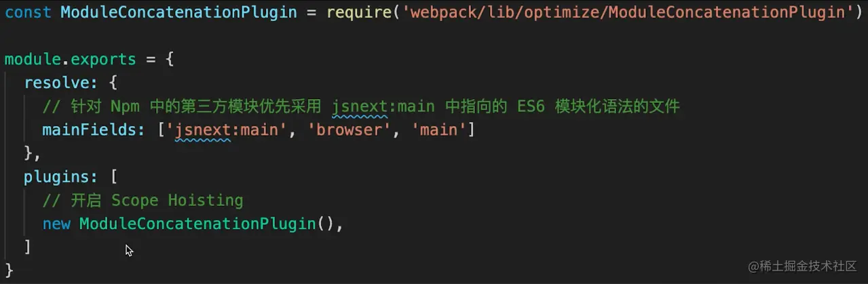The height and width of the screenshot is (284, 868).
Task: Click the new keyword before ModuleConcatenationPlugin
Action: [x=56, y=224]
